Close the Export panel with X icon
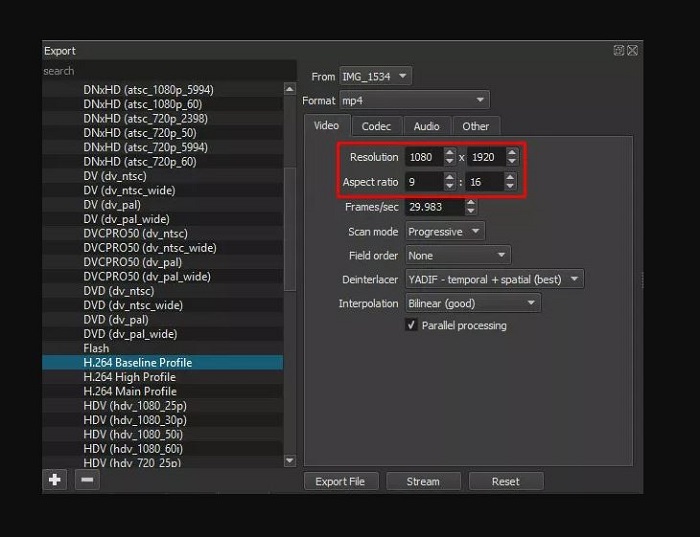700x537 pixels. point(632,50)
